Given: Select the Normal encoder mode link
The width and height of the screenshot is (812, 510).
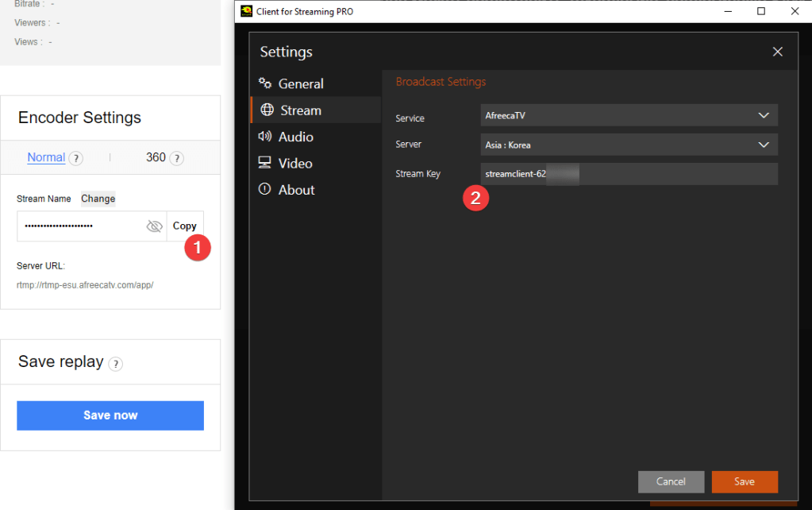Looking at the screenshot, I should [46, 157].
